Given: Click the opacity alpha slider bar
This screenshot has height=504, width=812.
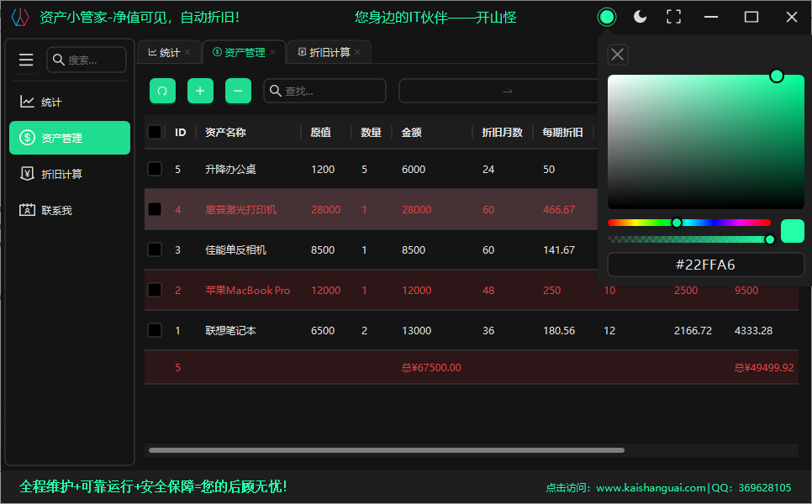Looking at the screenshot, I should (x=688, y=239).
